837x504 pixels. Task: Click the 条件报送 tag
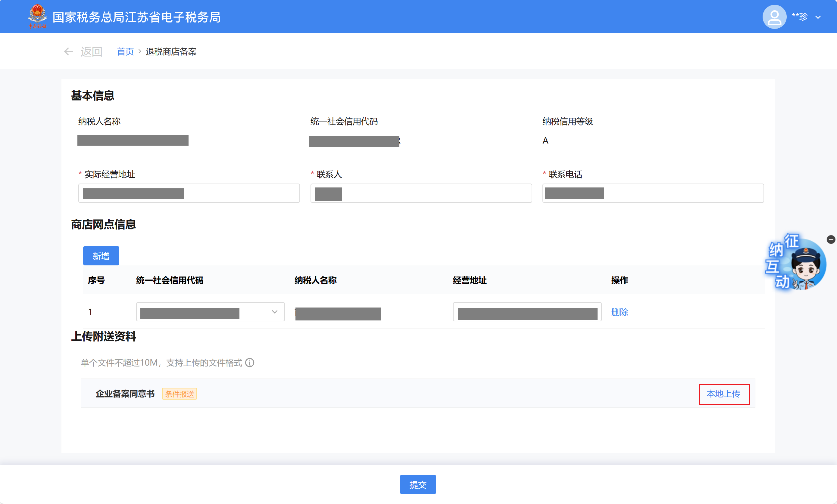[x=180, y=394]
